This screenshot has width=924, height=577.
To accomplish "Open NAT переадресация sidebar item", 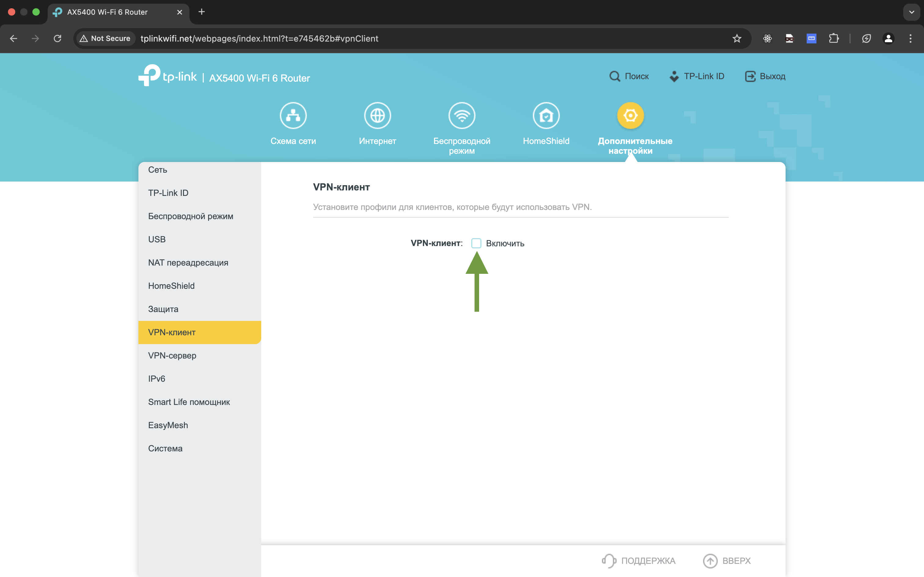I will click(188, 263).
